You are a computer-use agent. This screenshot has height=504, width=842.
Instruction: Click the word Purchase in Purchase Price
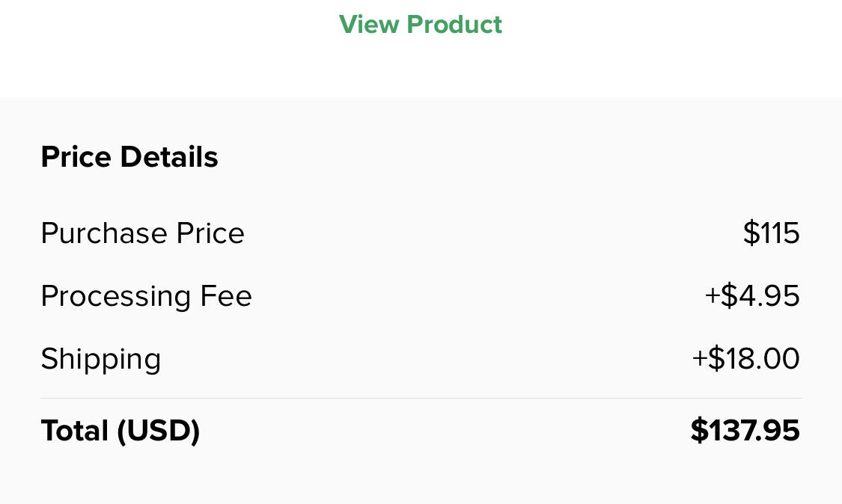pos(104,233)
